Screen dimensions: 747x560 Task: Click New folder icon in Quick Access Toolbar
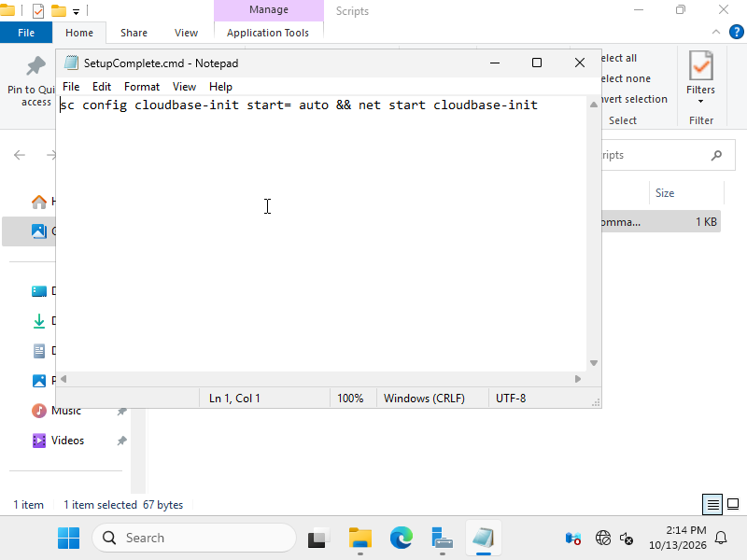[59, 10]
